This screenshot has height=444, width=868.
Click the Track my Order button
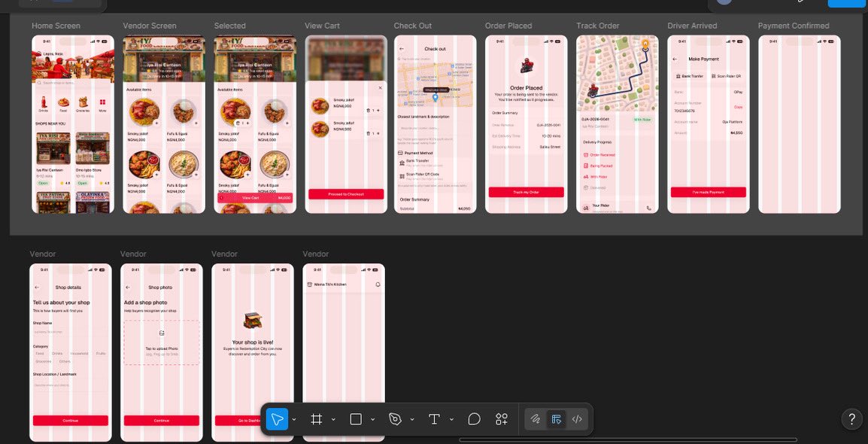[x=526, y=192]
